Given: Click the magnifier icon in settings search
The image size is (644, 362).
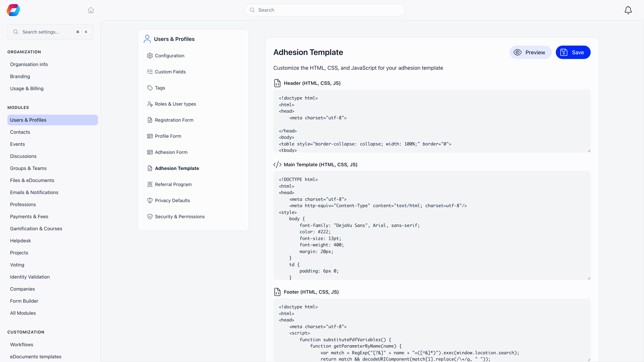Looking at the screenshot, I should (16, 32).
